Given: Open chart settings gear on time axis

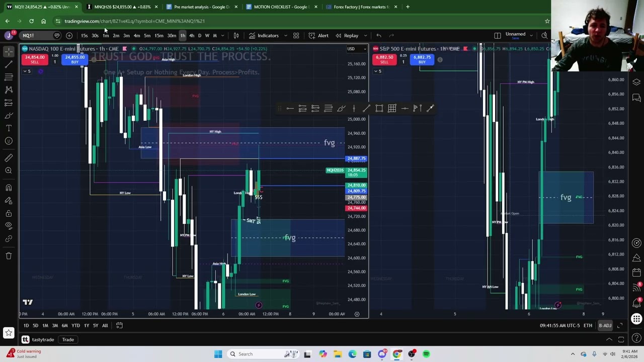Looking at the screenshot, I should click(x=357, y=314).
